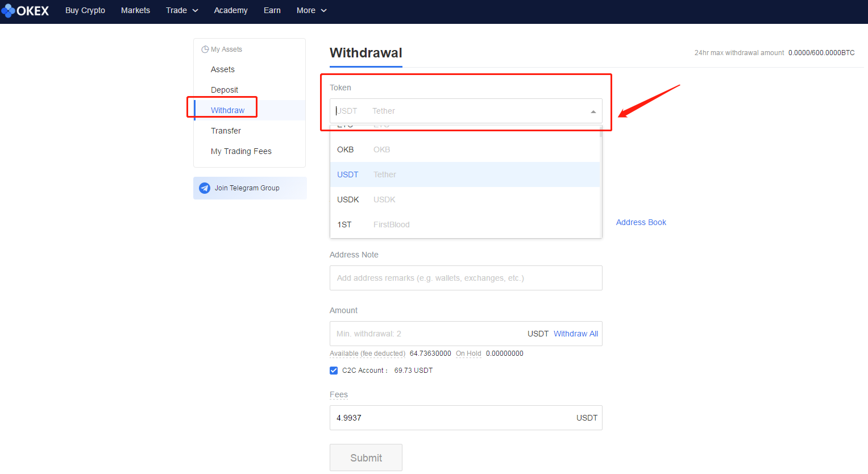Click the token list scrollbar
The image size is (868, 474).
click(601, 132)
